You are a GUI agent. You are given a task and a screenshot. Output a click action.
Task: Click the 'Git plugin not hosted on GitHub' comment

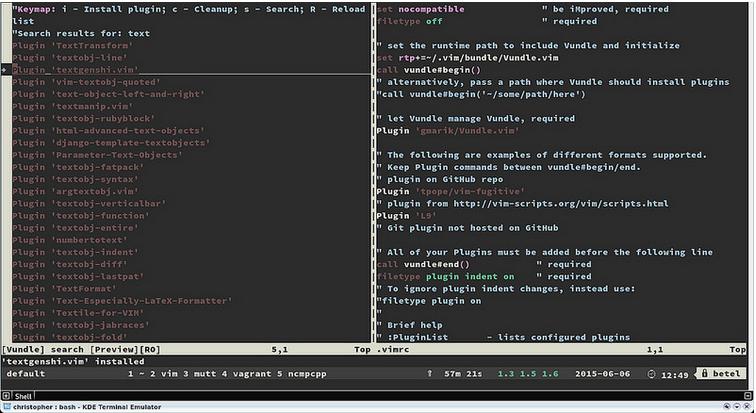coord(467,228)
